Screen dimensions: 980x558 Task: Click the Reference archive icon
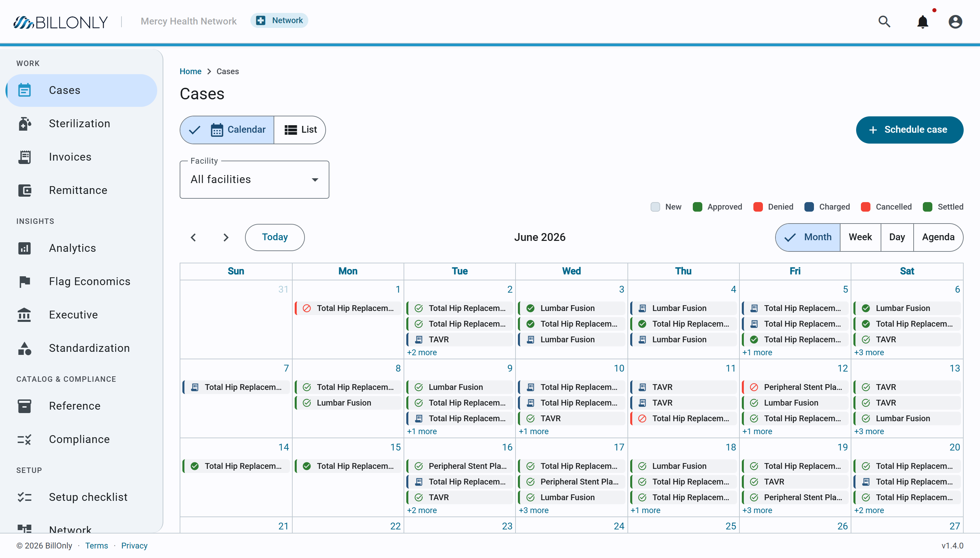(24, 406)
